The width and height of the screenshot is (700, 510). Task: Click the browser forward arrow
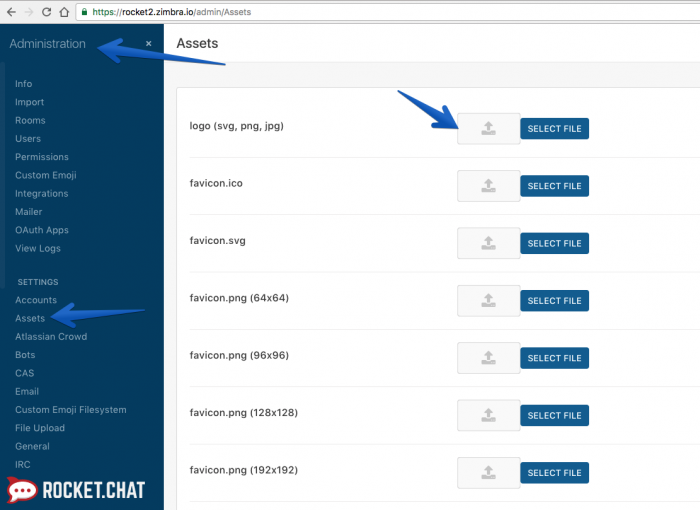tap(29, 12)
